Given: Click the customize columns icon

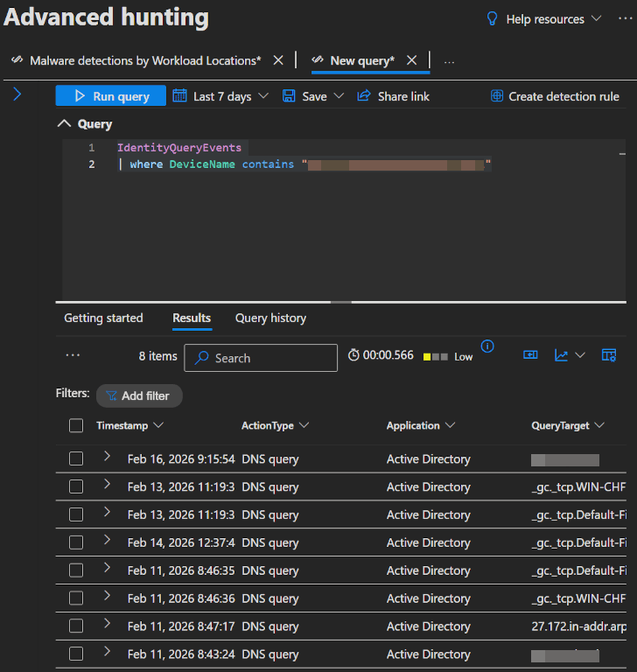Looking at the screenshot, I should pos(609,355).
